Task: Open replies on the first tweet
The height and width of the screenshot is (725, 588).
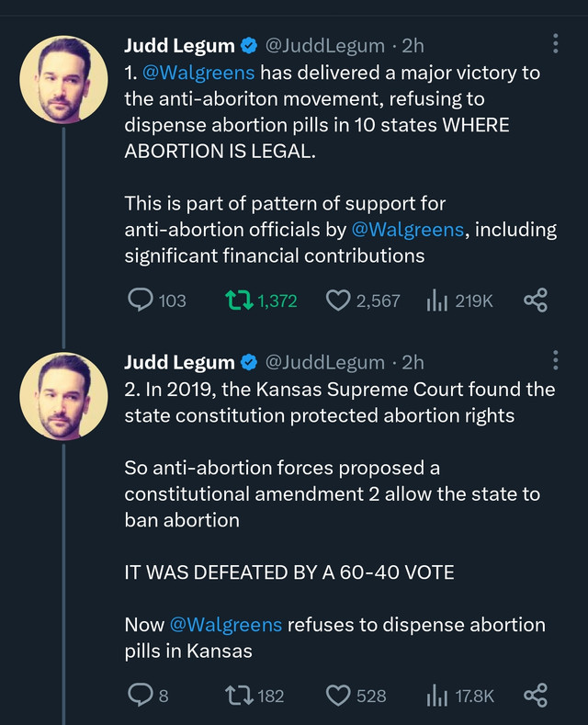Action: point(156,300)
